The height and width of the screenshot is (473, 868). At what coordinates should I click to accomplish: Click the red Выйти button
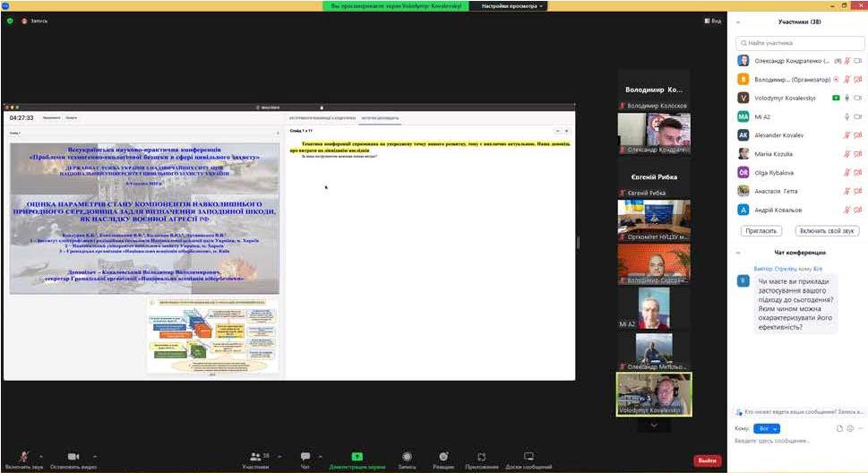pos(707,460)
